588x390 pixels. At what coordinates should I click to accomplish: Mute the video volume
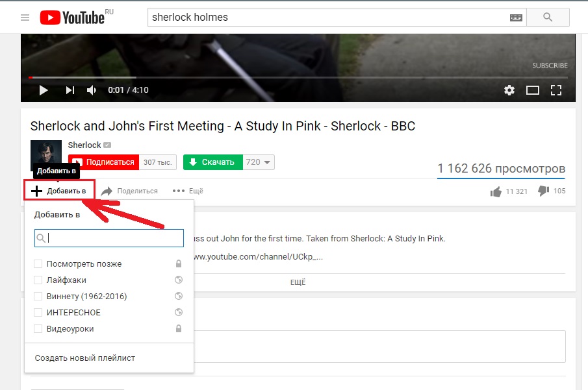[92, 90]
